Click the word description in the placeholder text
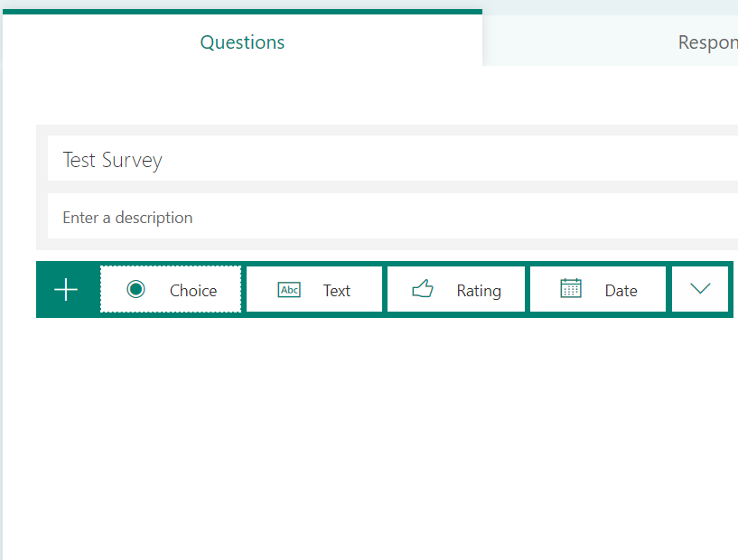738x560 pixels. (x=154, y=218)
